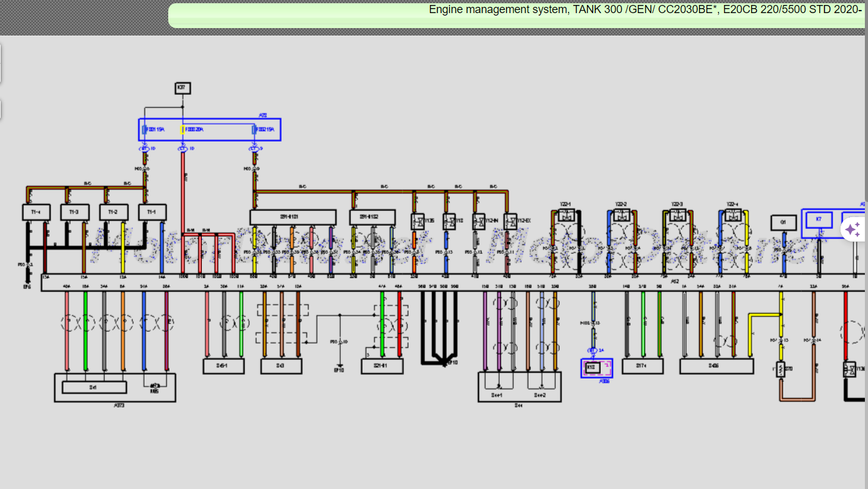Image resolution: width=868 pixels, height=489 pixels.
Task: Select the B174 sensor box
Action: click(x=642, y=366)
